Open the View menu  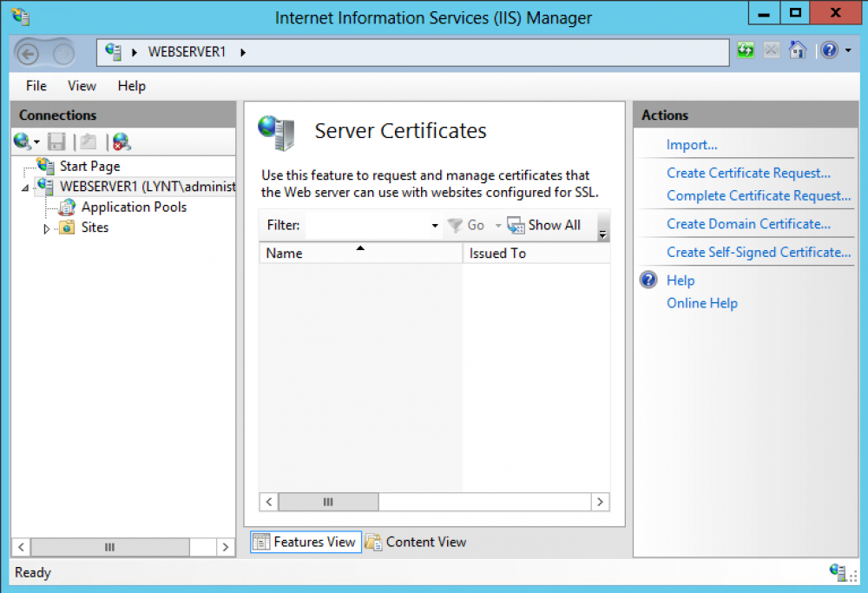(x=81, y=86)
